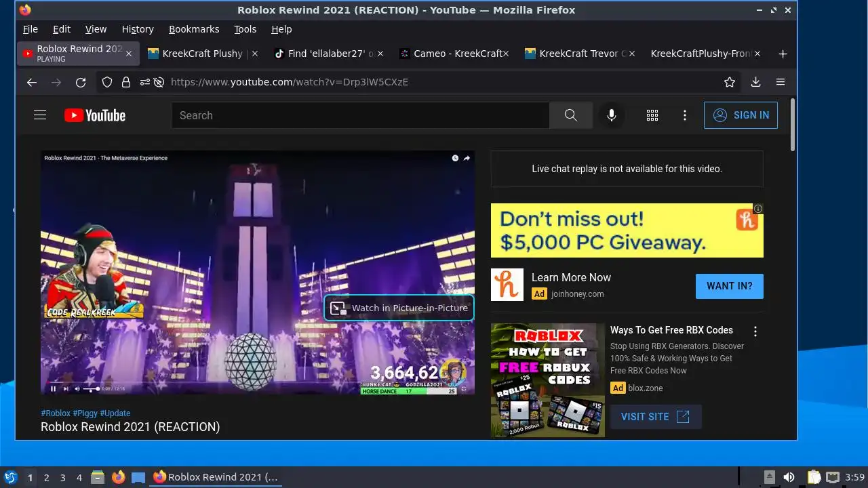Viewport: 868px width, 488px height.
Task: Click the WANT IN? button
Action: (729, 286)
